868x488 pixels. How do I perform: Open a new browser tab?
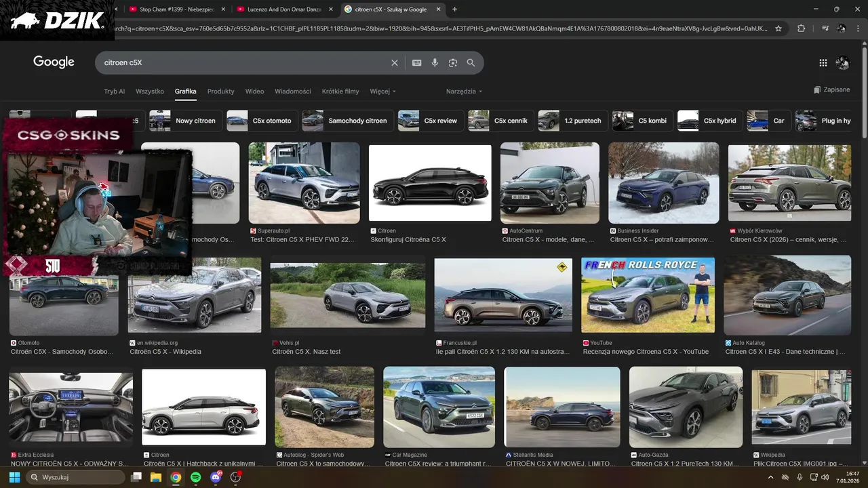point(454,9)
